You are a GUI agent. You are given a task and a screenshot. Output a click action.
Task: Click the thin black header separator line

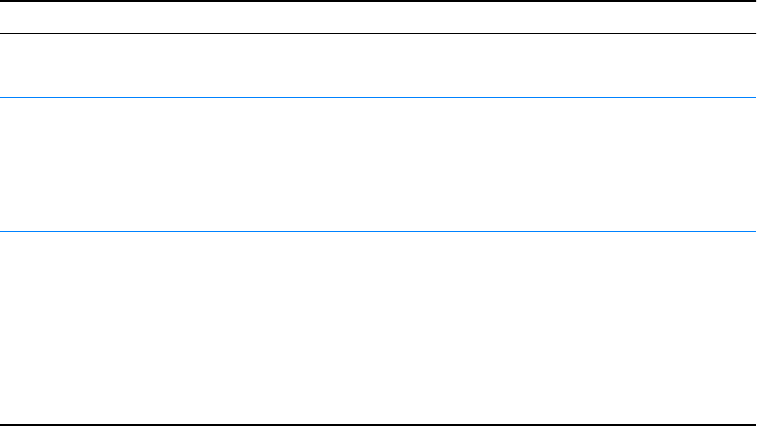378,34
